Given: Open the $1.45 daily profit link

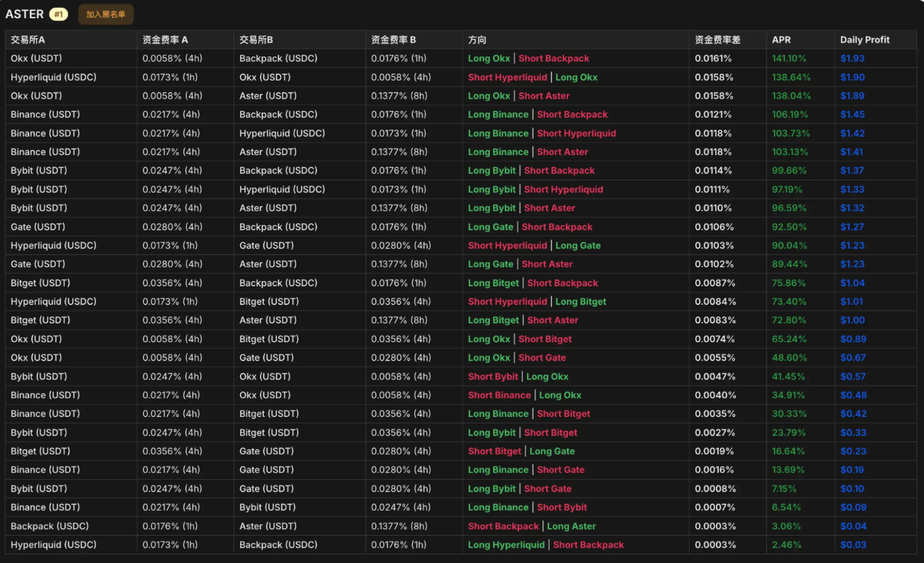Looking at the screenshot, I should [x=853, y=114].
